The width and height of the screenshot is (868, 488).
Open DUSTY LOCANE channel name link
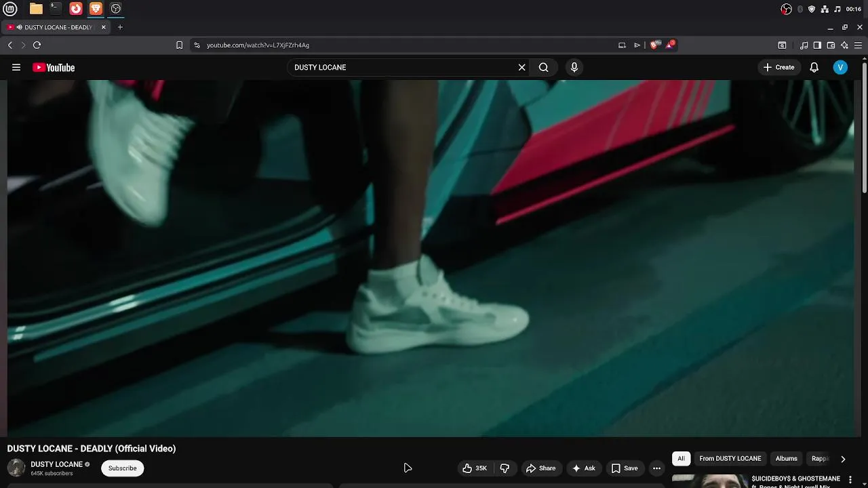pos(56,464)
